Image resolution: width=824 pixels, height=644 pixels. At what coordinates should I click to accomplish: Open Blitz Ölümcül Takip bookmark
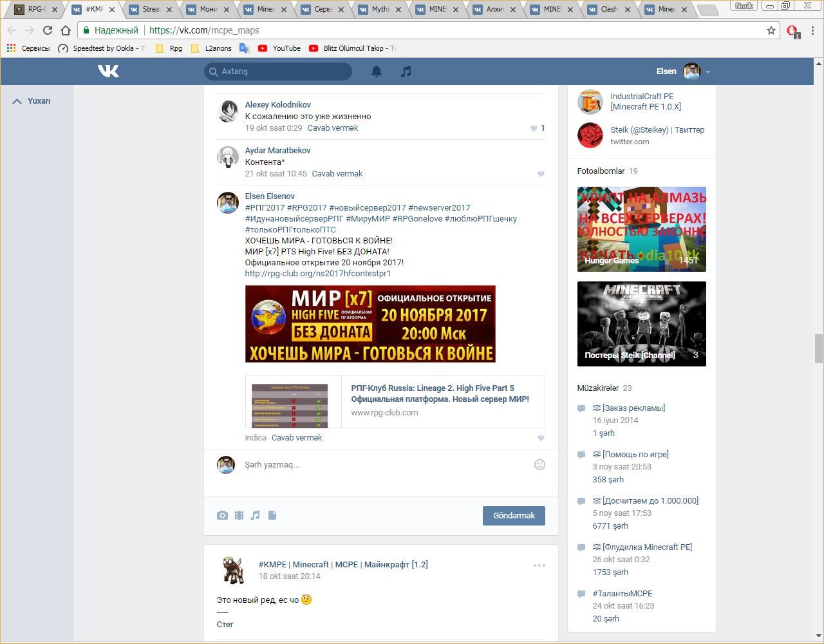(x=352, y=48)
